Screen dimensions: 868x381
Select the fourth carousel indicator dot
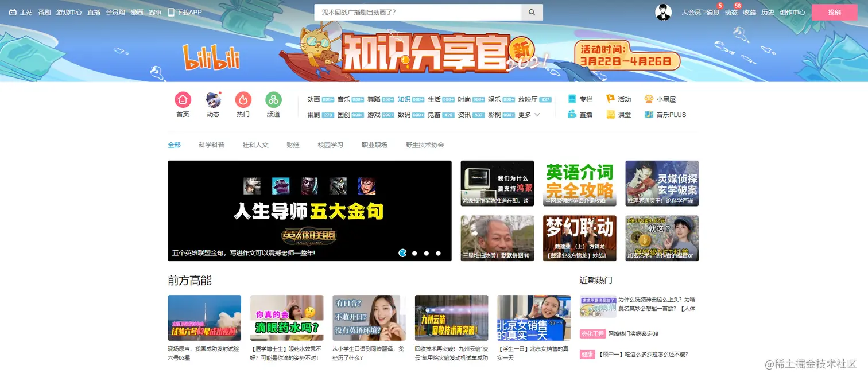pyautogui.click(x=439, y=253)
